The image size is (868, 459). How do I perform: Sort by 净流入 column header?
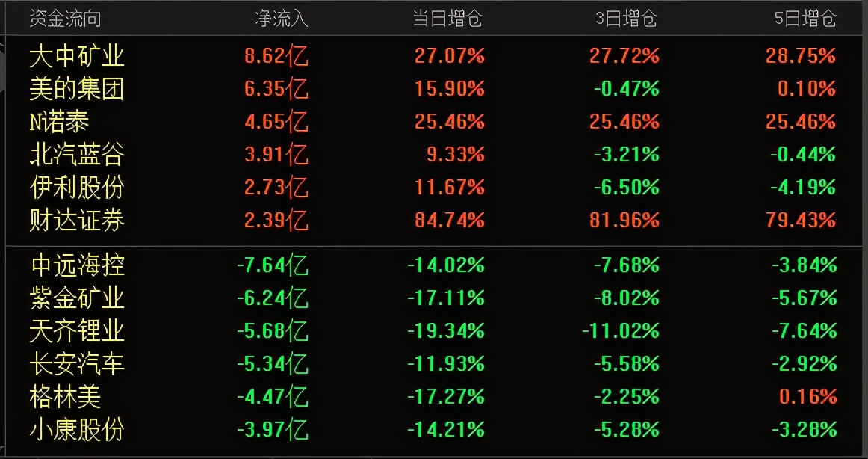(x=281, y=19)
